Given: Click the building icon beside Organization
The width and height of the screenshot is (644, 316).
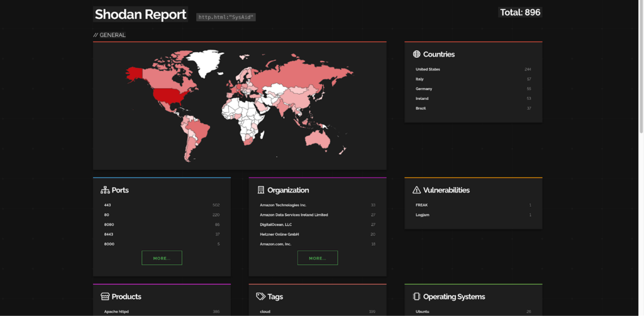Looking at the screenshot, I should click(260, 190).
